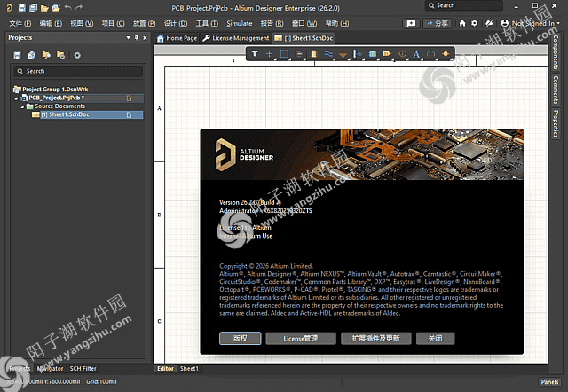Open the Simulate menu
Image resolution: width=568 pixels, height=392 pixels.
(240, 24)
